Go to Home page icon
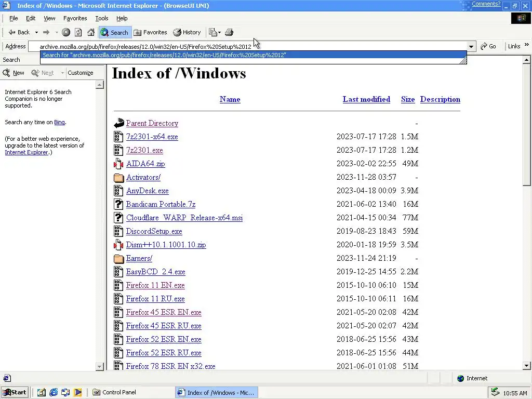The image size is (532, 399). (x=90, y=32)
